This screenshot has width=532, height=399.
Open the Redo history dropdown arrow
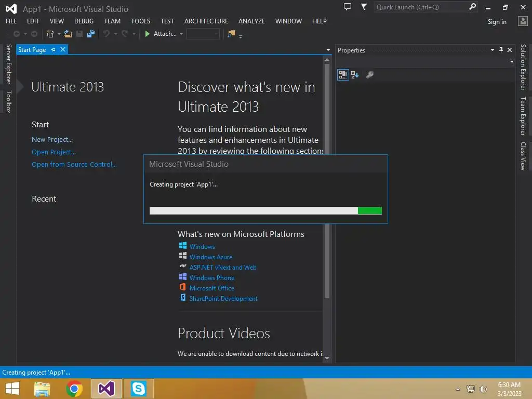[x=134, y=34]
